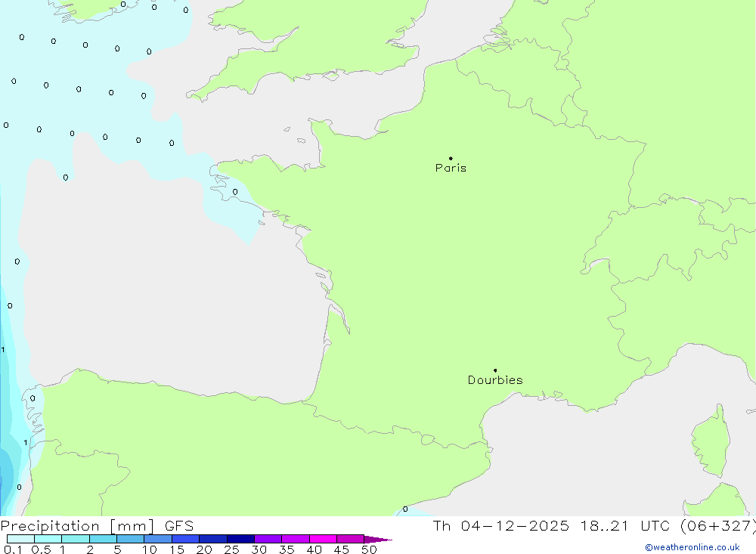Screen dimensions: 756x554
Task: Click the '10' legend scale value
Action: 150,549
